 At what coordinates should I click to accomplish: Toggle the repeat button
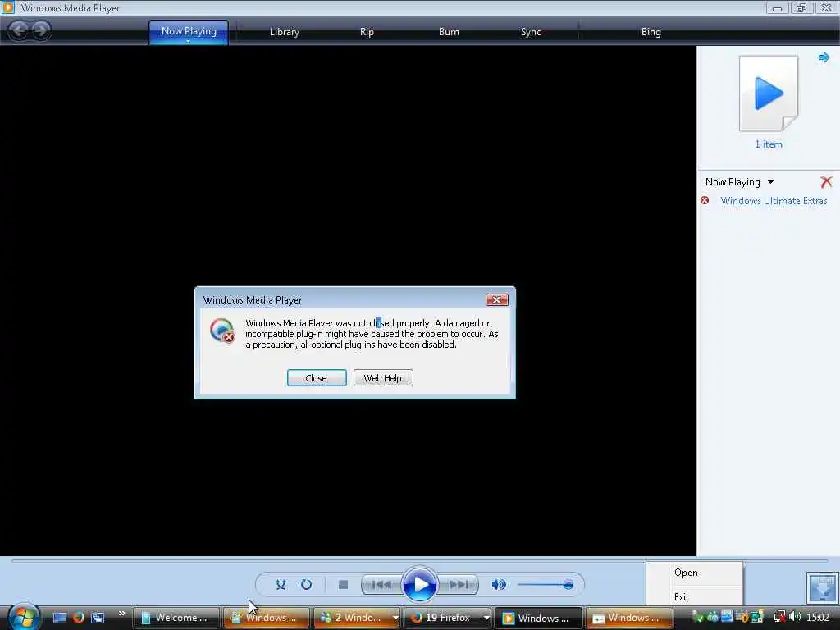tap(306, 584)
